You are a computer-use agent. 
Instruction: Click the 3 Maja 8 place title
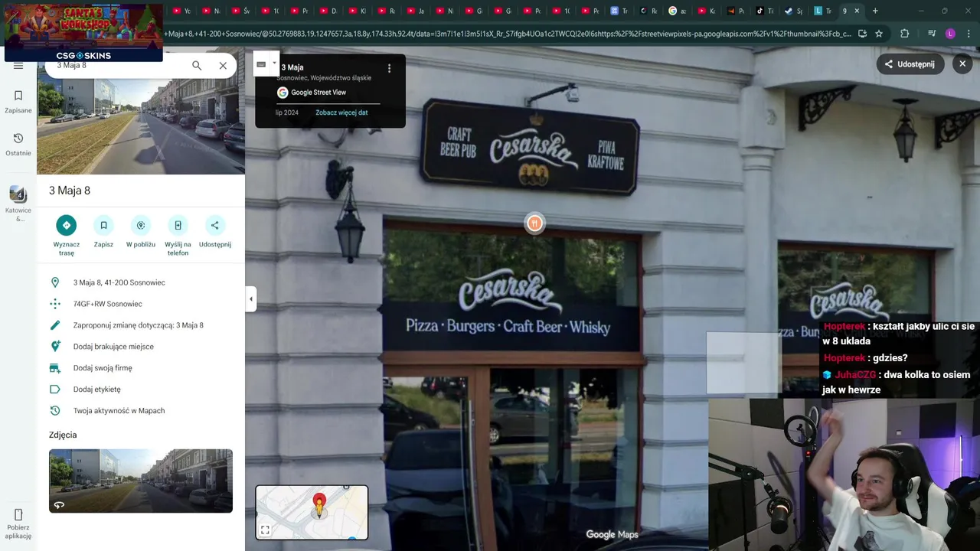(x=70, y=191)
